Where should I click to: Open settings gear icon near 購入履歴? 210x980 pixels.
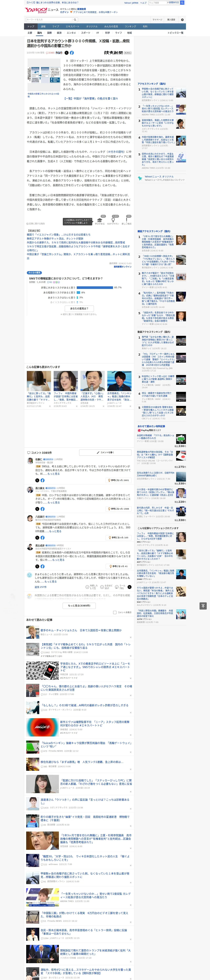tap(182, 20)
